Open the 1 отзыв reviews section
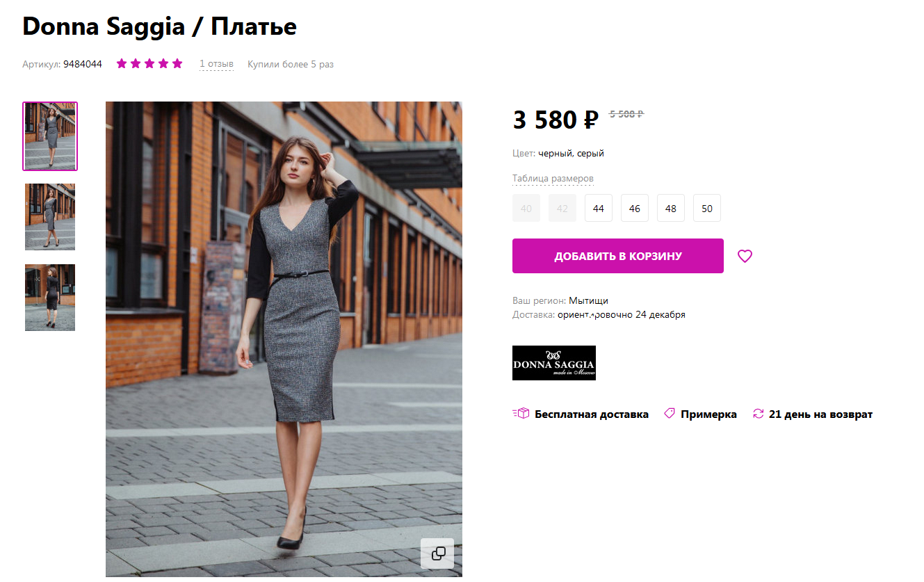The height and width of the screenshot is (582, 924). pos(216,63)
